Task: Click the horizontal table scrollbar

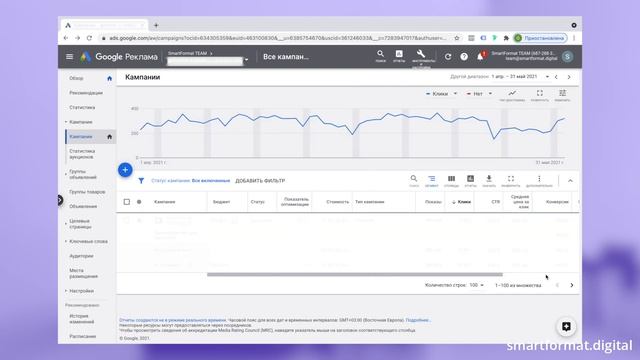Action: click(355, 275)
